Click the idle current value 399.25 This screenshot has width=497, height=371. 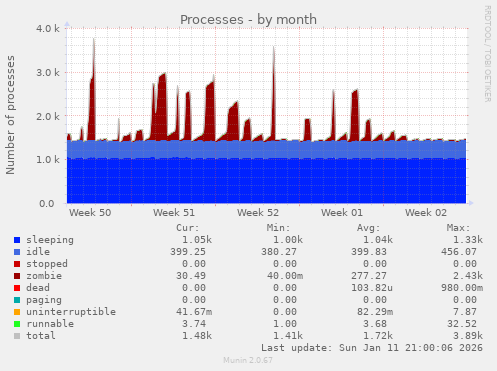(x=188, y=252)
